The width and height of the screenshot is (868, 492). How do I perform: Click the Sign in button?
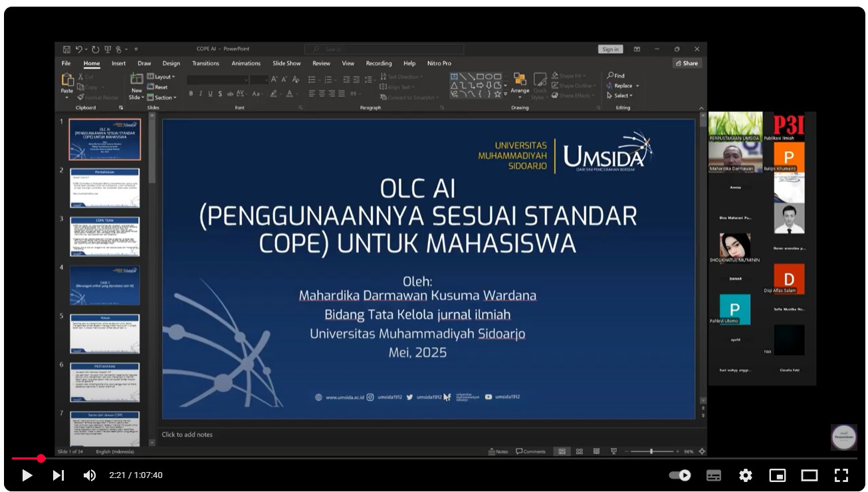pyautogui.click(x=610, y=49)
